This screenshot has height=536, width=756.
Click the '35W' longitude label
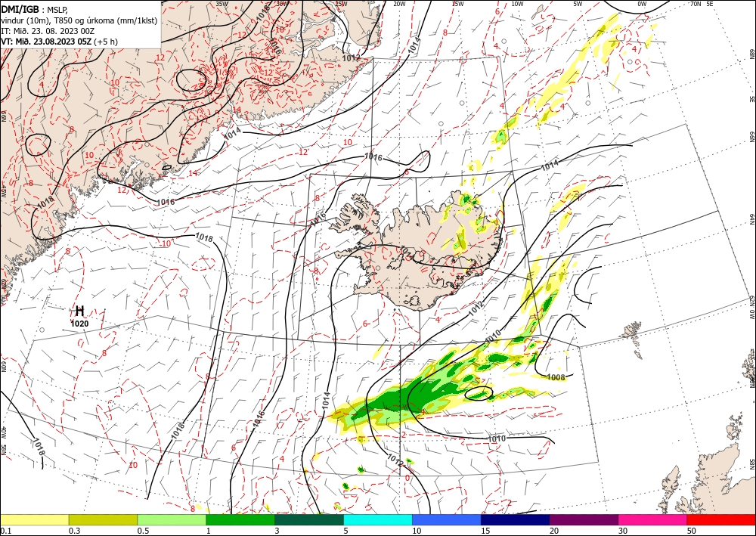click(x=222, y=4)
